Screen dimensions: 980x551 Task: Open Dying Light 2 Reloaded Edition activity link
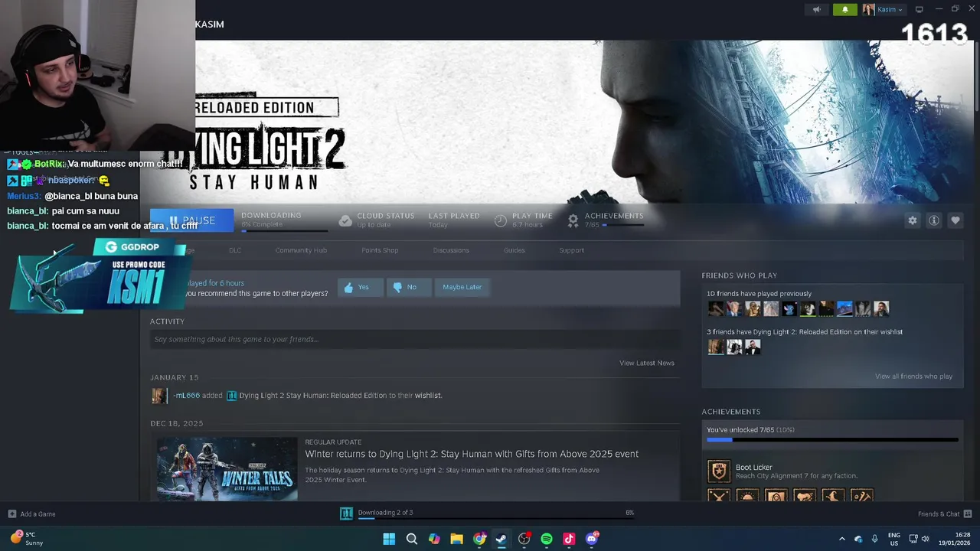coord(312,396)
